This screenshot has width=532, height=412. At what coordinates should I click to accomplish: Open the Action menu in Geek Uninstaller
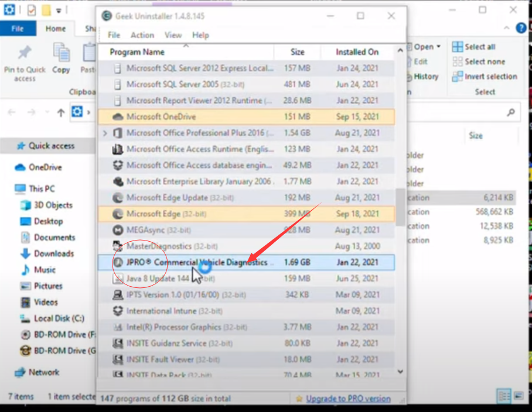pos(142,35)
